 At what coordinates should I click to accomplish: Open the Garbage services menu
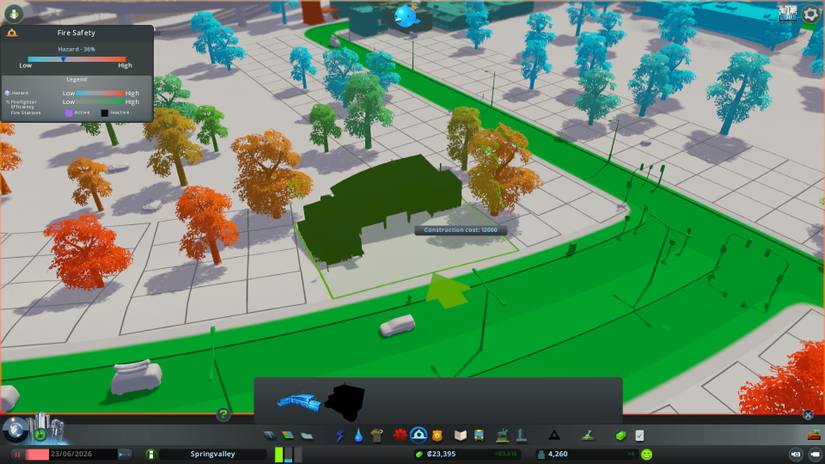pyautogui.click(x=377, y=436)
